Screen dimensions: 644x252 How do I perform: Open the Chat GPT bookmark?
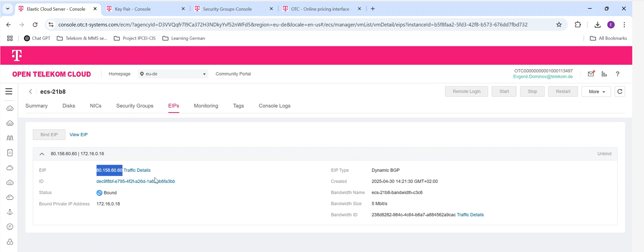pos(37,38)
